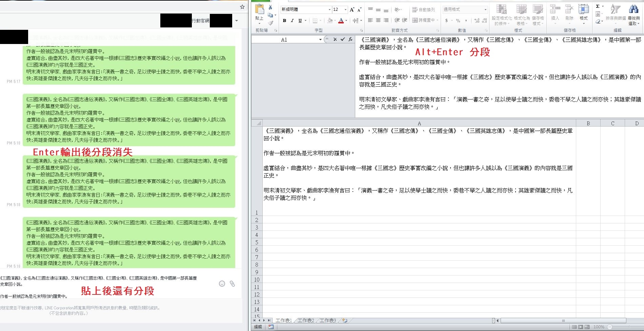Apply the red font color A
The width and height of the screenshot is (644, 331).
341,21
